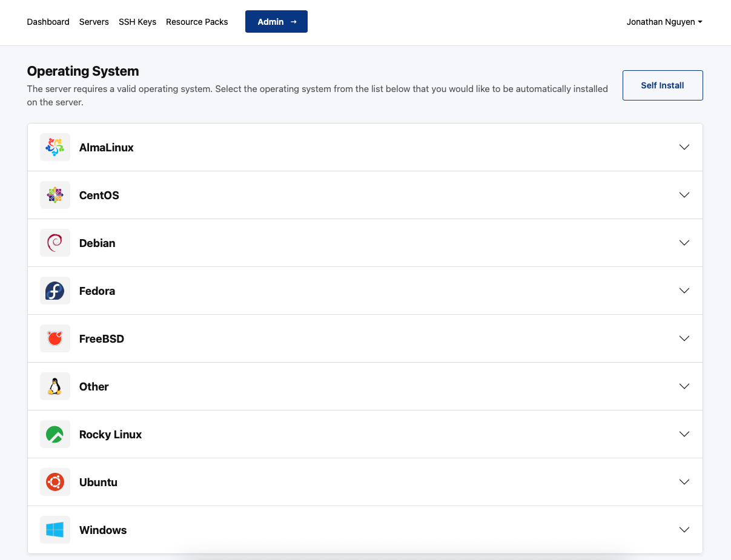Go to the Servers page

click(x=94, y=22)
